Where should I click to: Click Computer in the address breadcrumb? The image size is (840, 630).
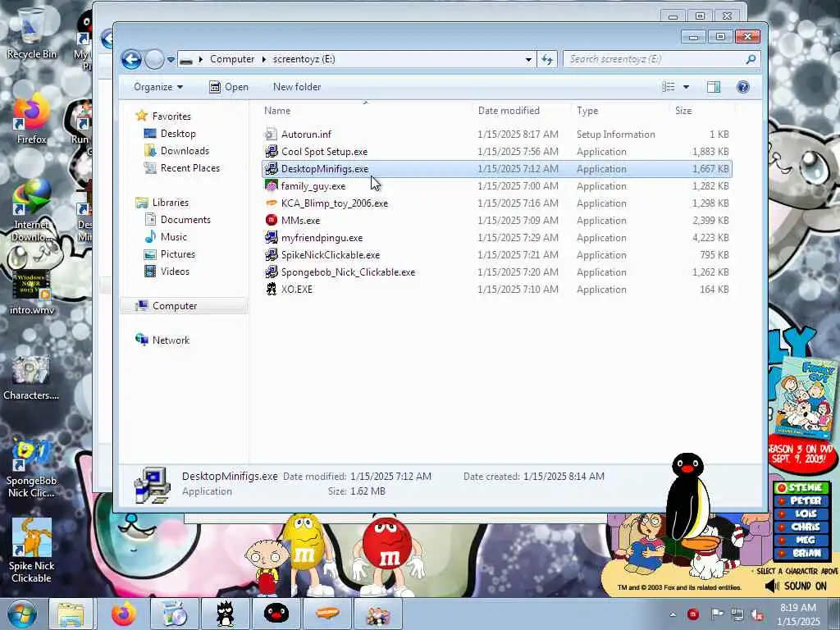(x=232, y=59)
